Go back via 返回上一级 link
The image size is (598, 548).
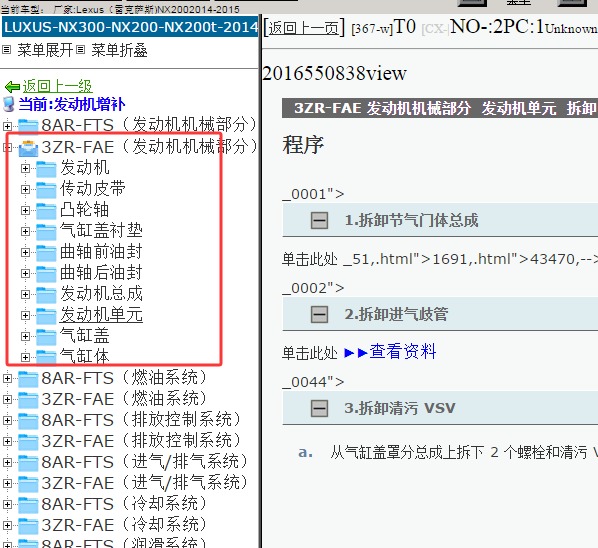(57, 86)
